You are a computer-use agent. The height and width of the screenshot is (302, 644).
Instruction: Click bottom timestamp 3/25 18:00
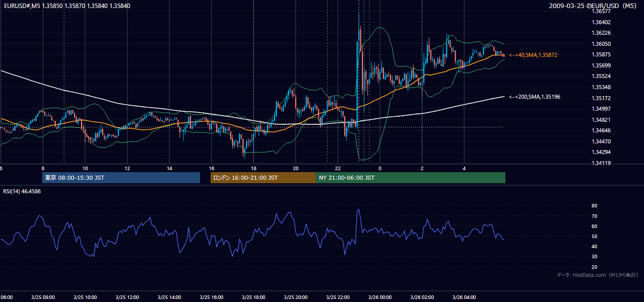253,297
